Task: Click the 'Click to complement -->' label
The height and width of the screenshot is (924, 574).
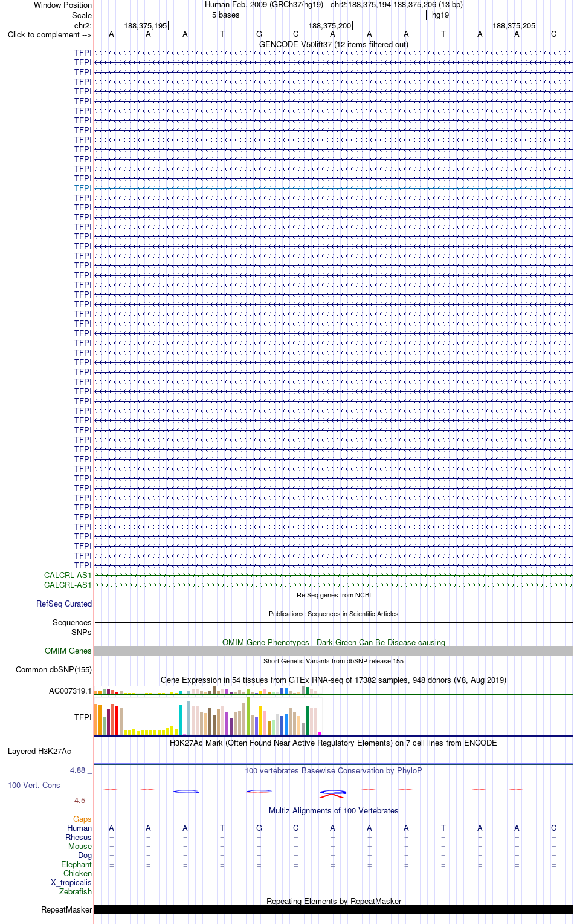Action: (x=50, y=34)
